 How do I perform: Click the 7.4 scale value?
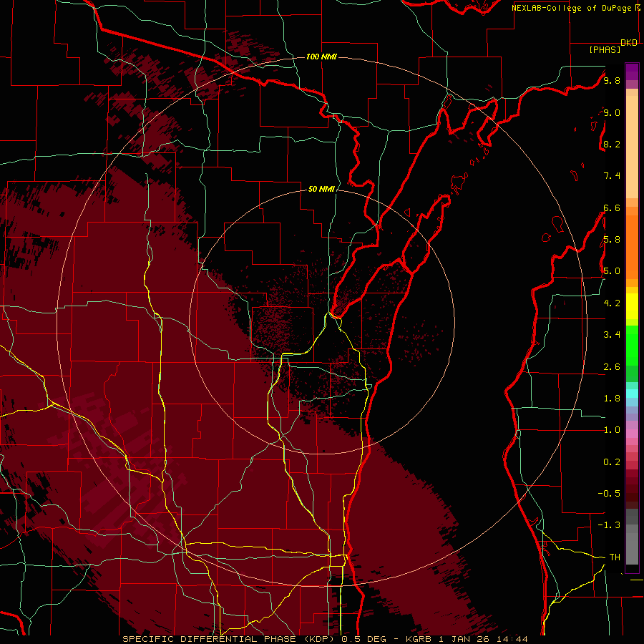click(612, 176)
